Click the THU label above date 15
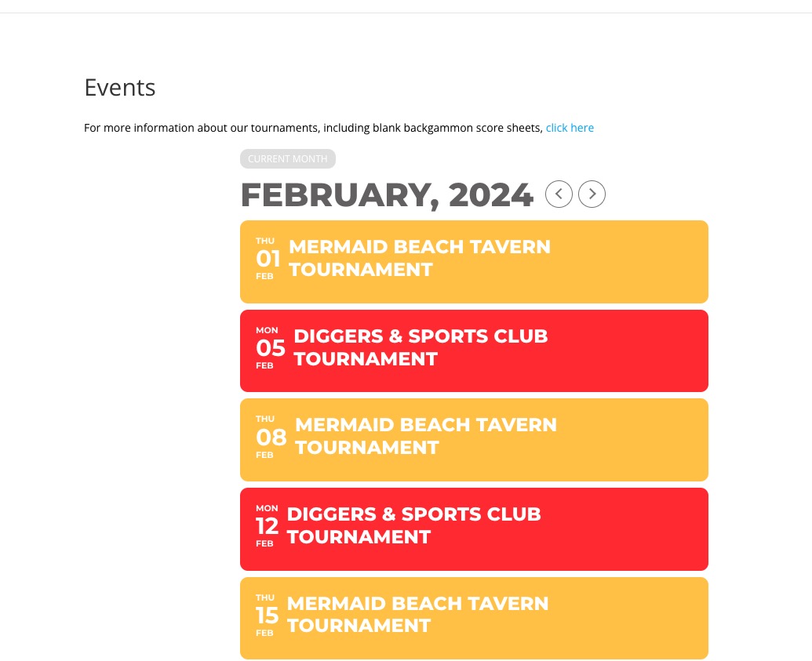This screenshot has height=661, width=812. tap(265, 597)
